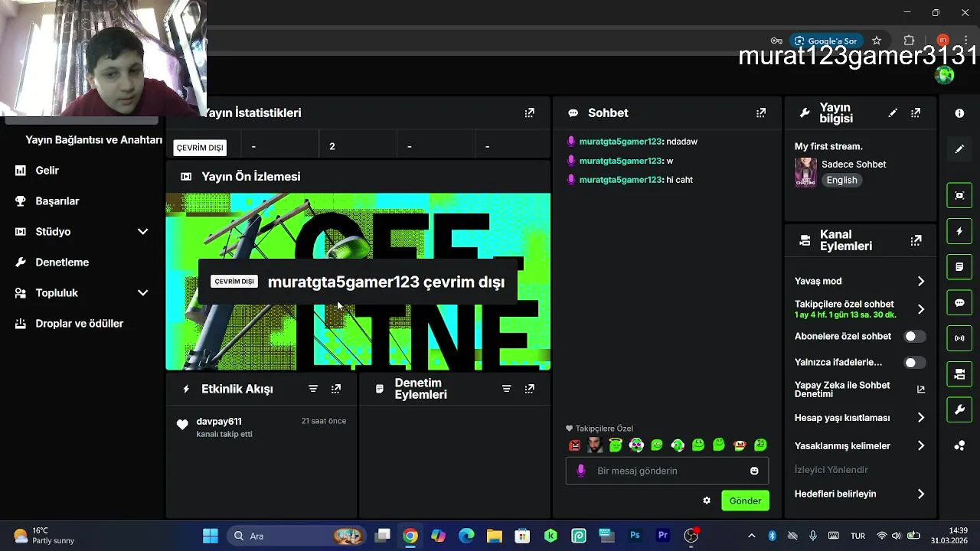Pop out the Etkinlik Akışı panel

[335, 389]
